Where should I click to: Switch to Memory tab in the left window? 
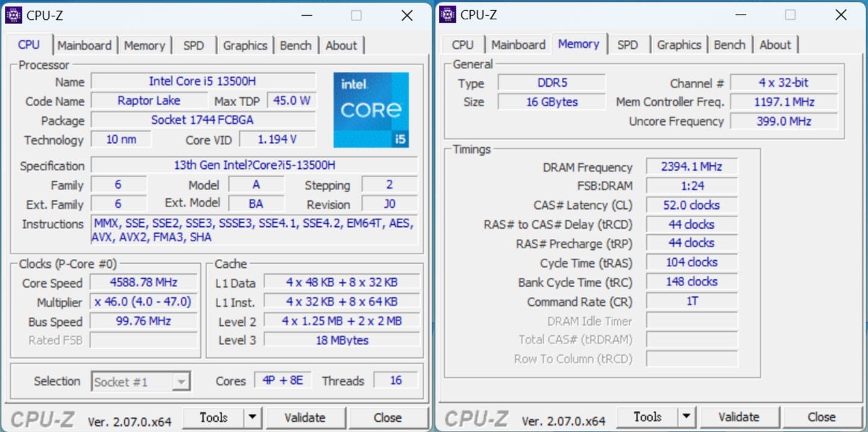pyautogui.click(x=145, y=45)
